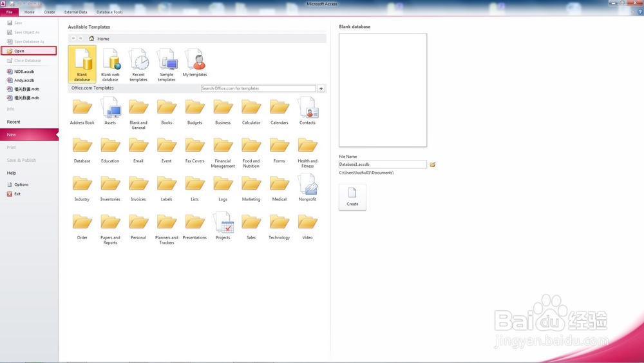Open the Nonprofit template category
The height and width of the screenshot is (363, 644).
pos(307,188)
